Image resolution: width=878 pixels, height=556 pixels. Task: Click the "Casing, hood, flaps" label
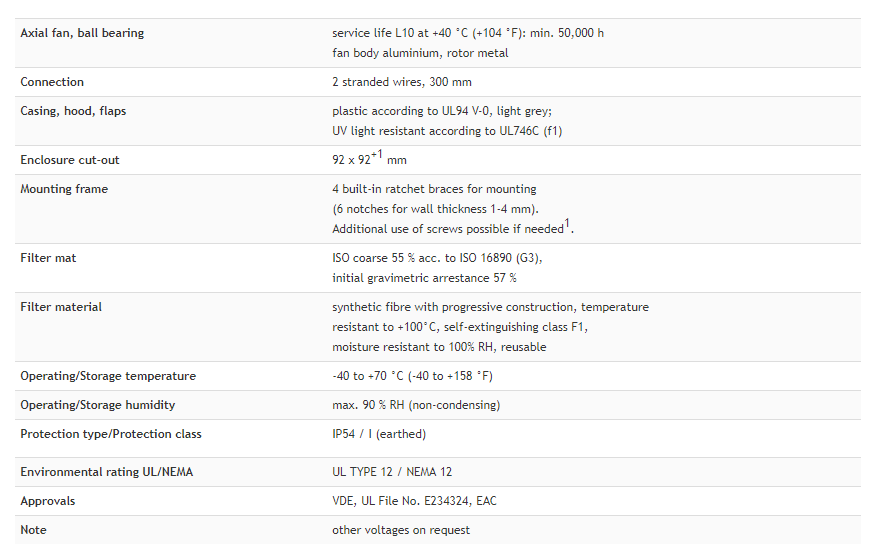tap(73, 111)
